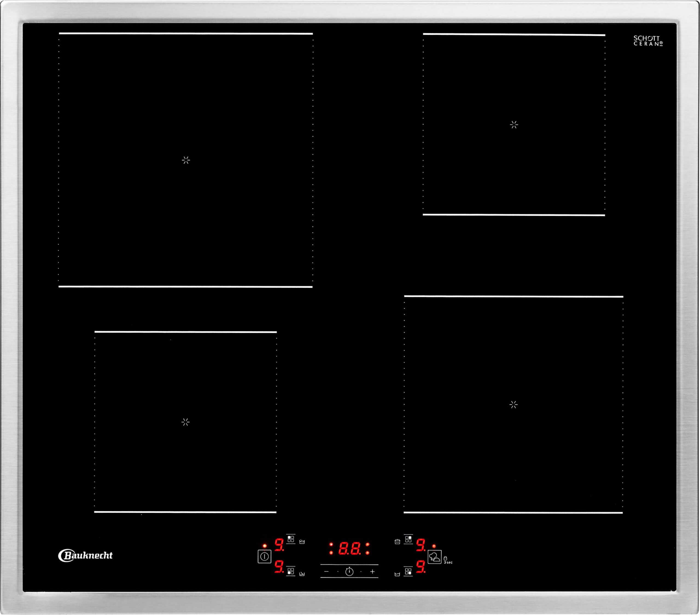
Task: Select the rear-left cooking zone selector
Action: 291,539
